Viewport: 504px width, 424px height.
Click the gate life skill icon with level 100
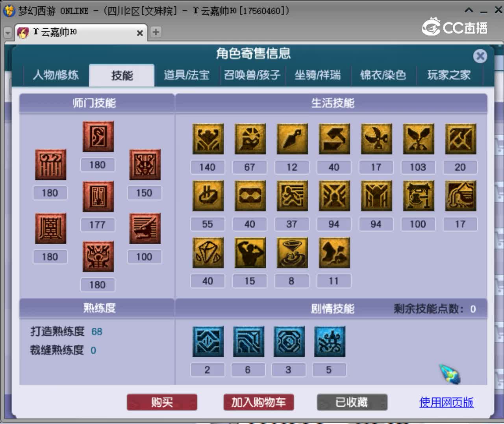419,195
